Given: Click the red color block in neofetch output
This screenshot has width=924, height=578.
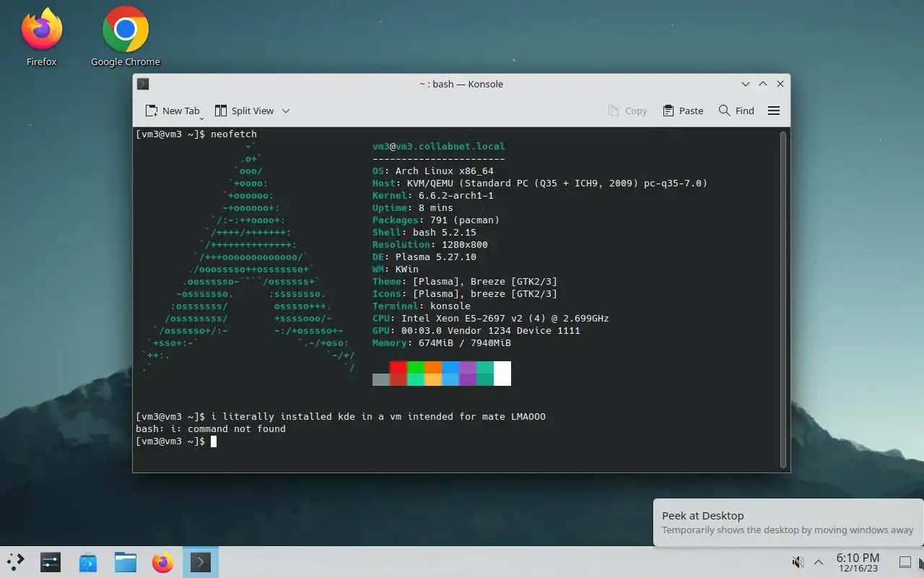Looking at the screenshot, I should click(x=398, y=368).
